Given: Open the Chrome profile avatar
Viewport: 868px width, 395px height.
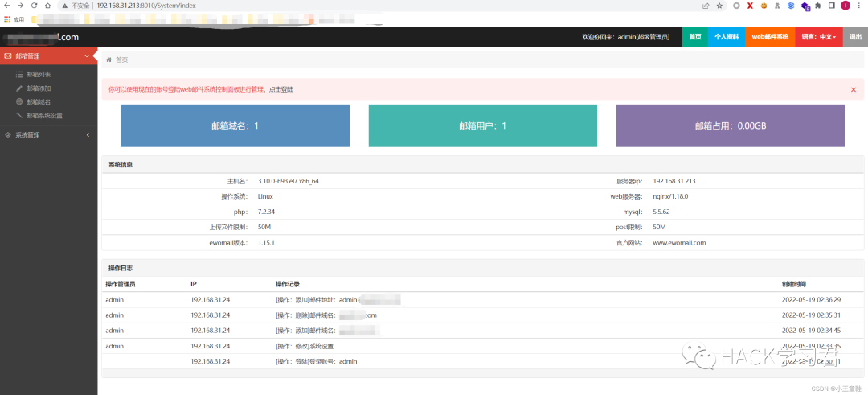Looking at the screenshot, I should (845, 6).
